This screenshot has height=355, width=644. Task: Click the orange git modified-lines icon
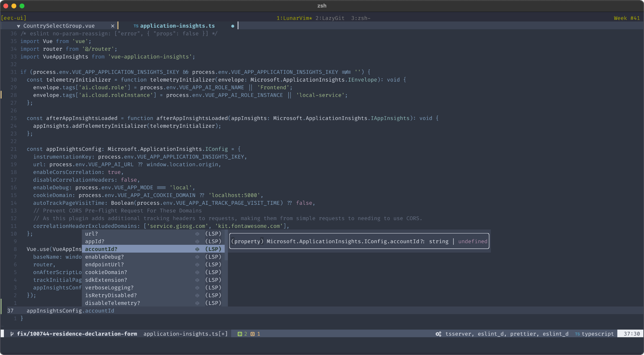(x=253, y=334)
